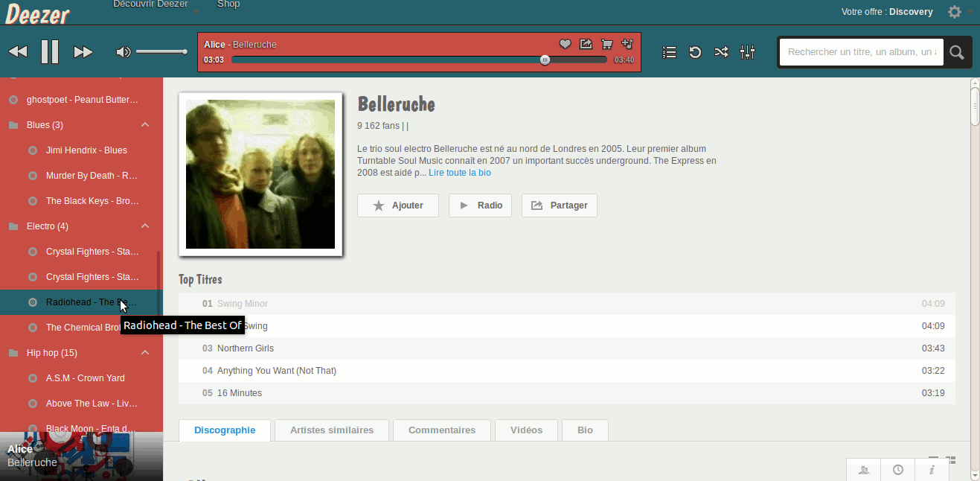Open the listening history clock icon
Viewport: 980px width, 481px height.
[x=897, y=469]
